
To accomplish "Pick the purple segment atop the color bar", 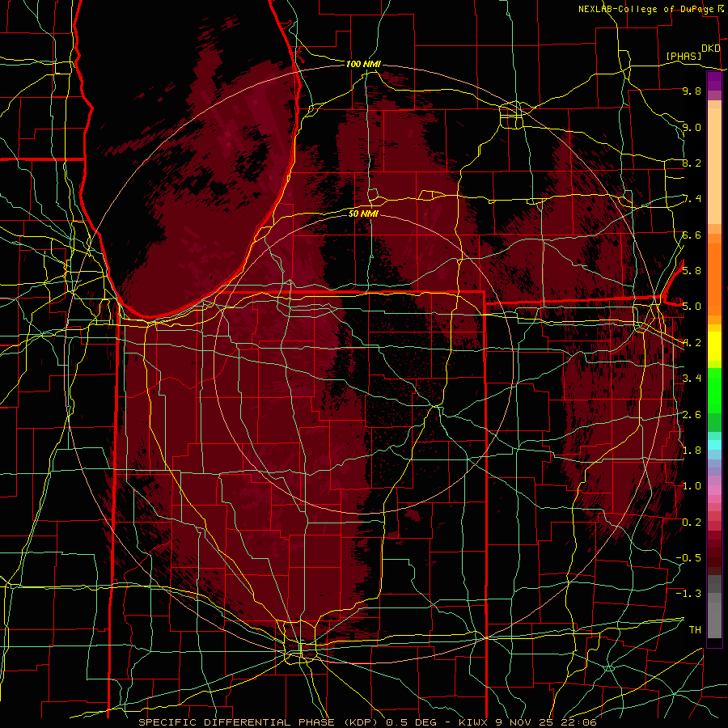I will click(x=714, y=82).
